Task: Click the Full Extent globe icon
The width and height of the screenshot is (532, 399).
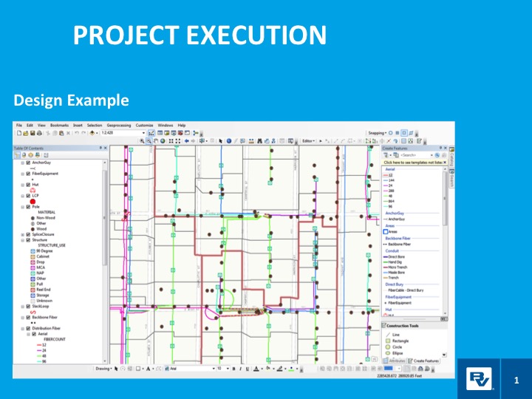Action: pos(163,140)
